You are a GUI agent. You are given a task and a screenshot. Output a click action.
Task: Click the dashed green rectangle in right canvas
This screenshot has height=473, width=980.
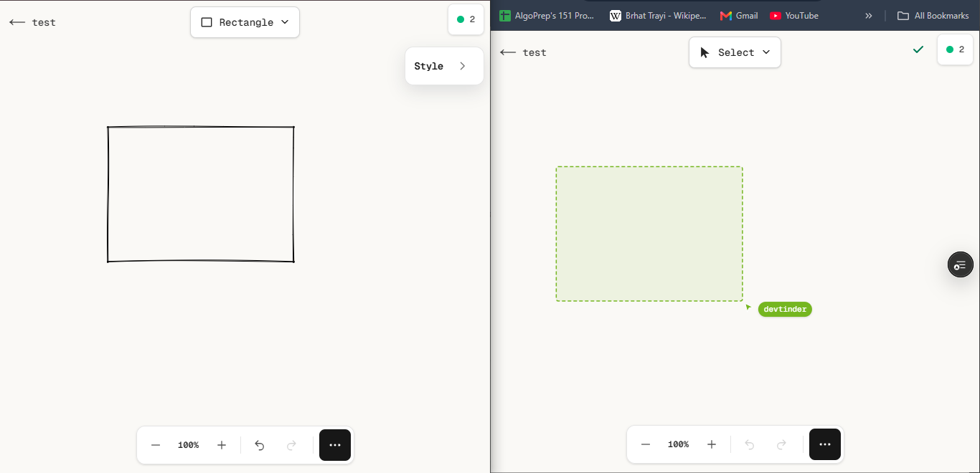[x=649, y=234]
